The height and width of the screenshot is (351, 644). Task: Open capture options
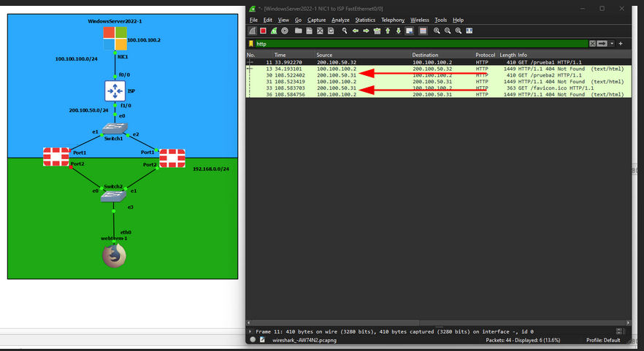[x=285, y=31]
